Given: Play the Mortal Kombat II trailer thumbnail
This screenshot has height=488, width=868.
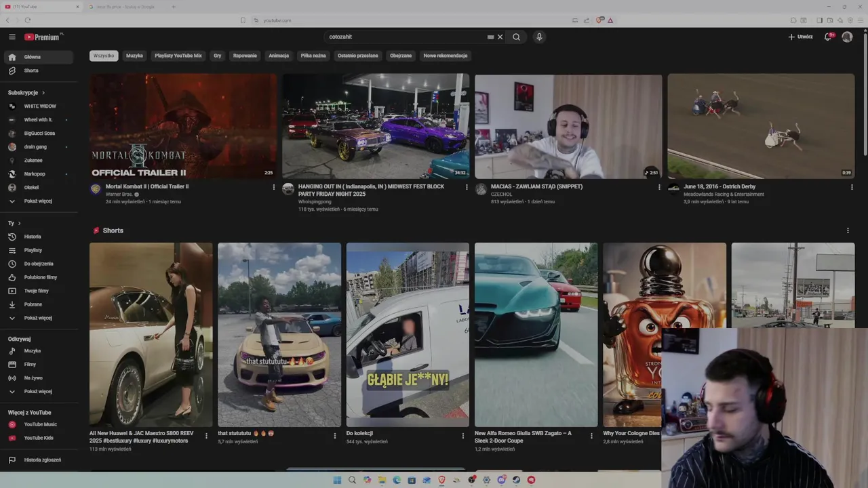Looking at the screenshot, I should [183, 126].
